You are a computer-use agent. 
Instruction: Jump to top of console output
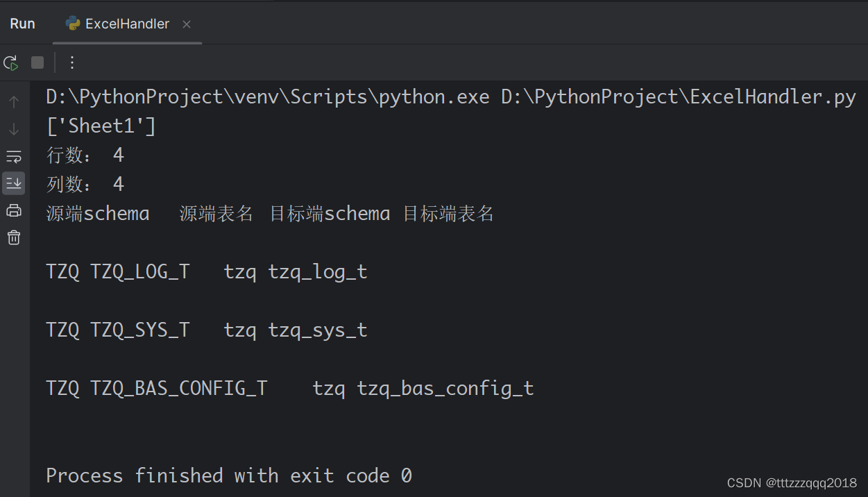[x=13, y=101]
